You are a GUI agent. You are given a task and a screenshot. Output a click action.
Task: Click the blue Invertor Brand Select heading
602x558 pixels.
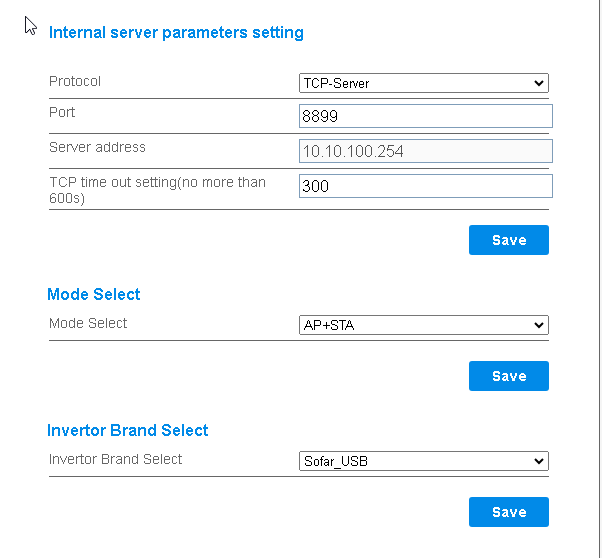(x=128, y=430)
